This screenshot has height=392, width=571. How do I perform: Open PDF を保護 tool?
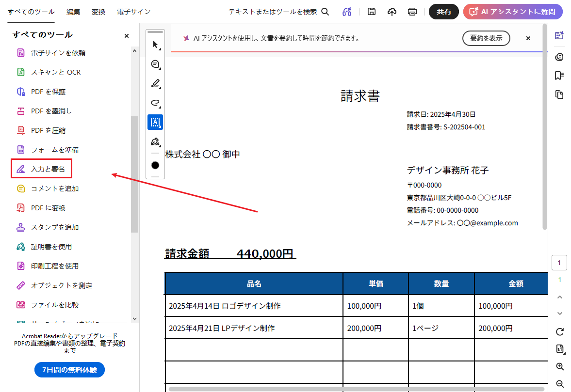coord(41,92)
